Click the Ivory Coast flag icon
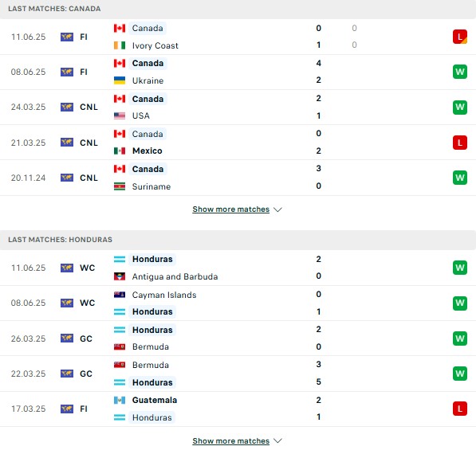This screenshot has height=450, width=476. 120,45
